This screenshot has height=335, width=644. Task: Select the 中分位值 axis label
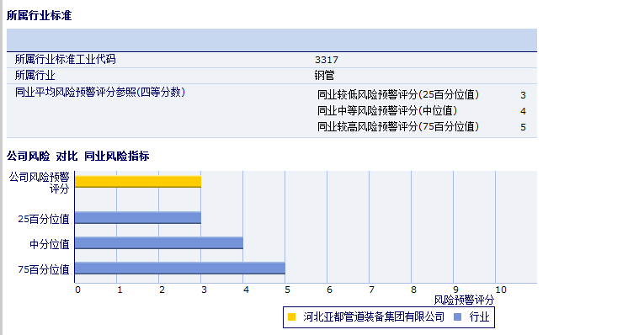[50, 244]
